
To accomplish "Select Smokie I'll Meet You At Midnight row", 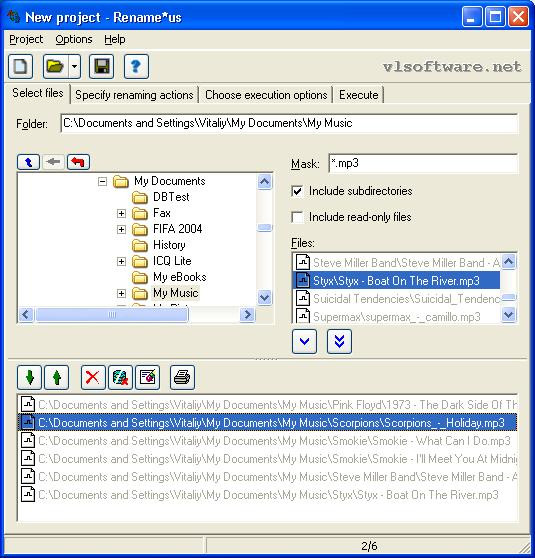I will 268,459.
